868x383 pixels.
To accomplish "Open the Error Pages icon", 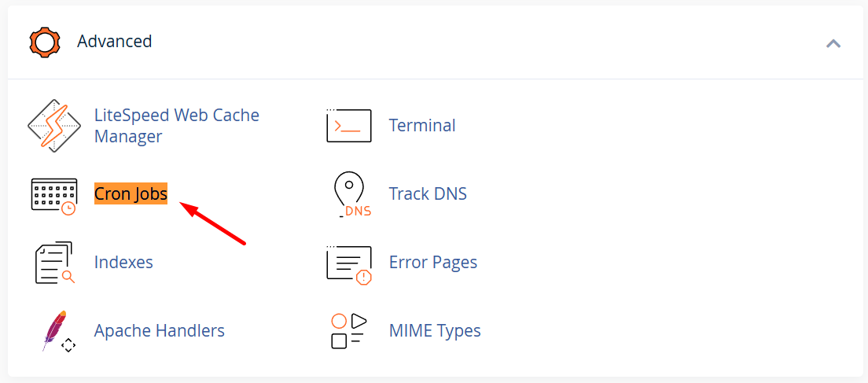I will [348, 263].
